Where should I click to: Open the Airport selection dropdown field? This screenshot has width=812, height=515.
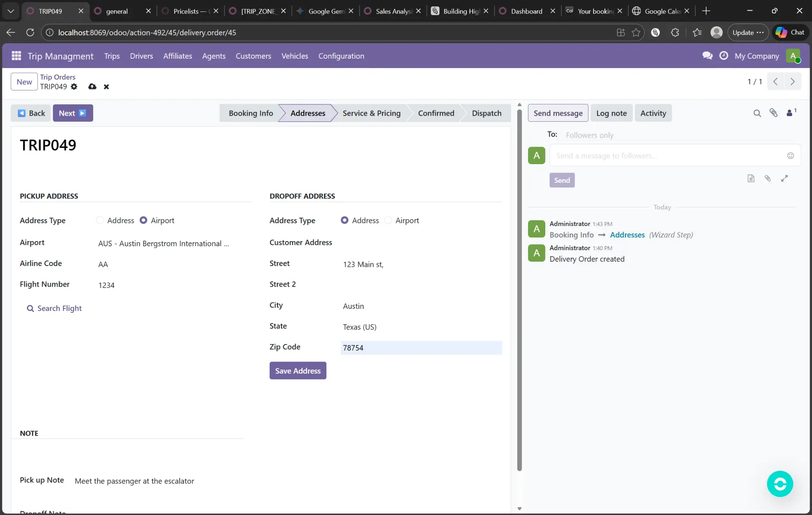coord(163,243)
